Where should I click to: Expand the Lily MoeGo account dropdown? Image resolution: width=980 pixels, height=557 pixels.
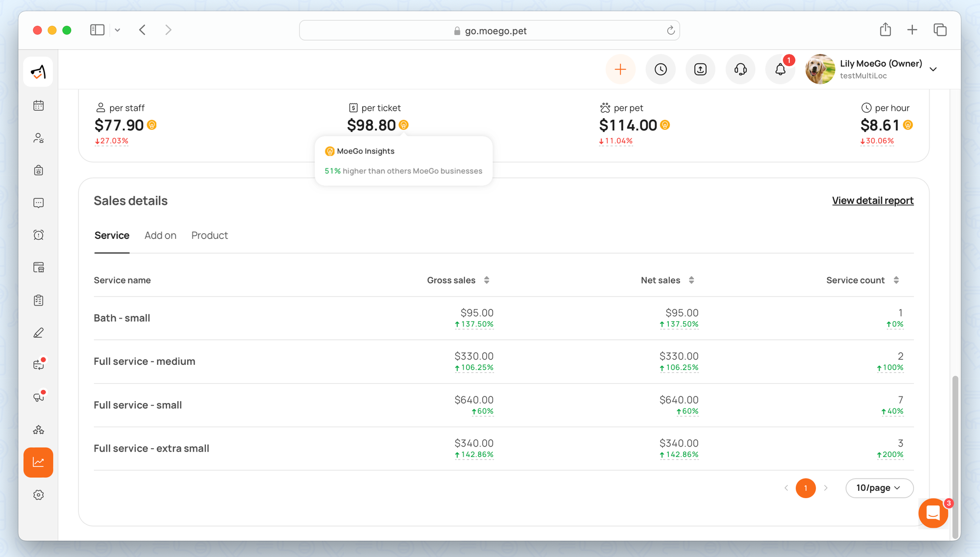[933, 69]
